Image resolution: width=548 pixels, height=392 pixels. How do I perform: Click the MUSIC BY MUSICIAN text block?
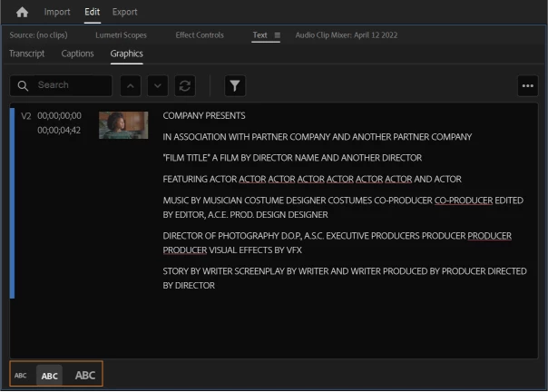click(x=343, y=208)
